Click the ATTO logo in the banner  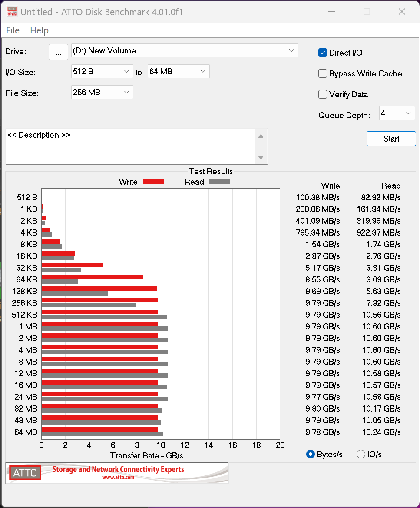(25, 473)
